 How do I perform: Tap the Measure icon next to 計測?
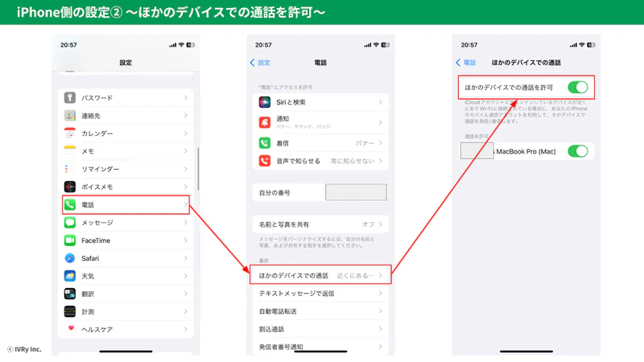pos(70,311)
